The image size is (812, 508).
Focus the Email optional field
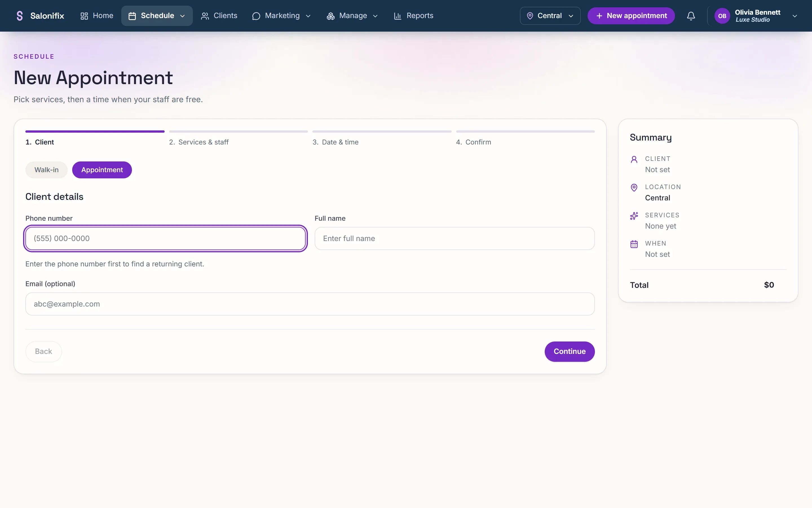[310, 304]
